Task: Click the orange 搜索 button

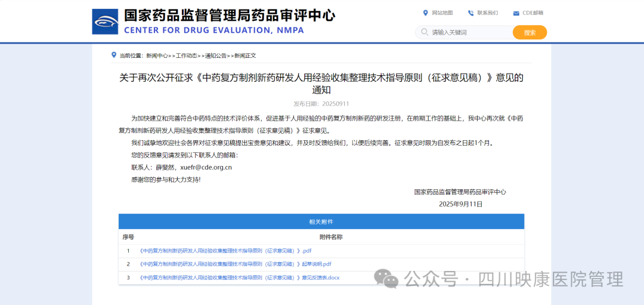Action: pyautogui.click(x=530, y=32)
